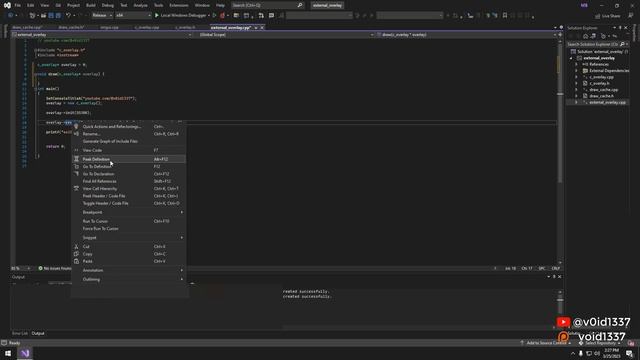Click Run To Cursor in context menu

click(128, 221)
